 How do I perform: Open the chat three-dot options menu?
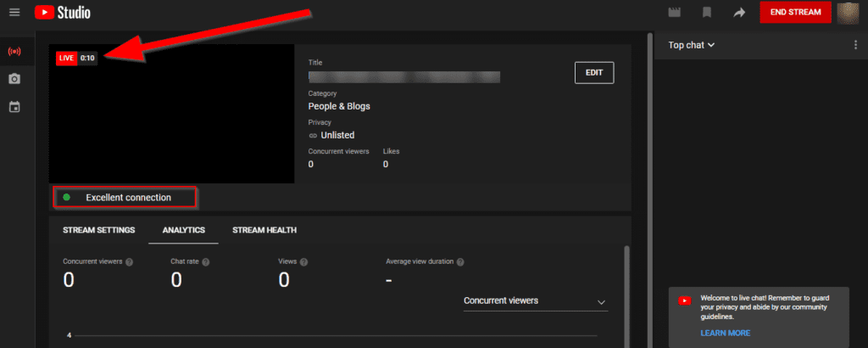[856, 46]
